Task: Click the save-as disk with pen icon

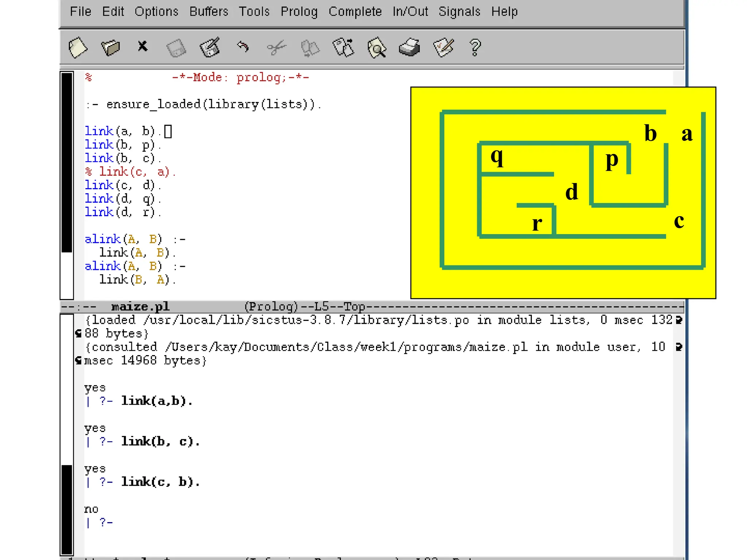Action: point(210,47)
